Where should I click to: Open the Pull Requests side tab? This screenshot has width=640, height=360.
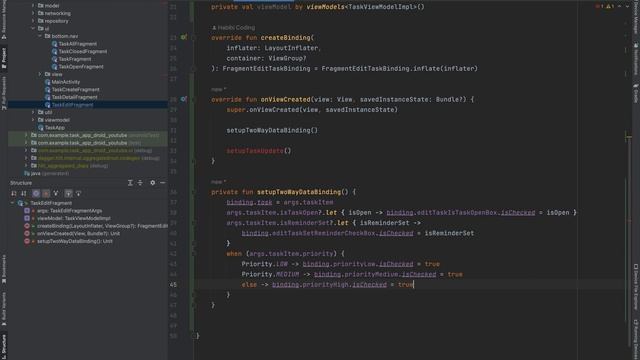(4, 93)
